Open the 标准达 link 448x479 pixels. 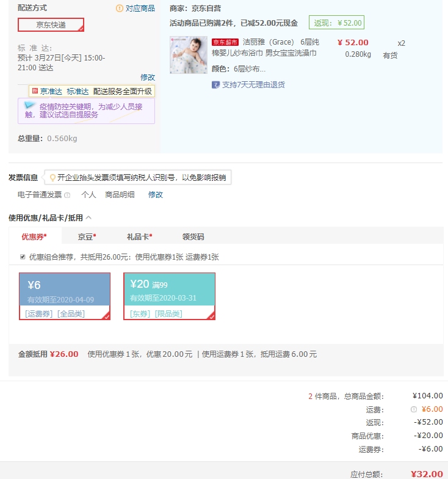click(x=78, y=92)
